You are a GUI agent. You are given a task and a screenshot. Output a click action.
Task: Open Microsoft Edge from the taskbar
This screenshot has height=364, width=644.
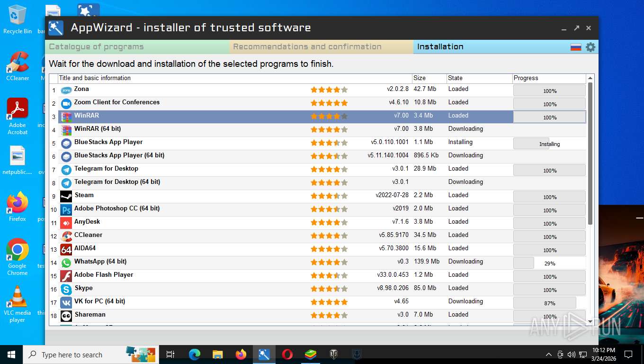pyautogui.click(x=195, y=355)
